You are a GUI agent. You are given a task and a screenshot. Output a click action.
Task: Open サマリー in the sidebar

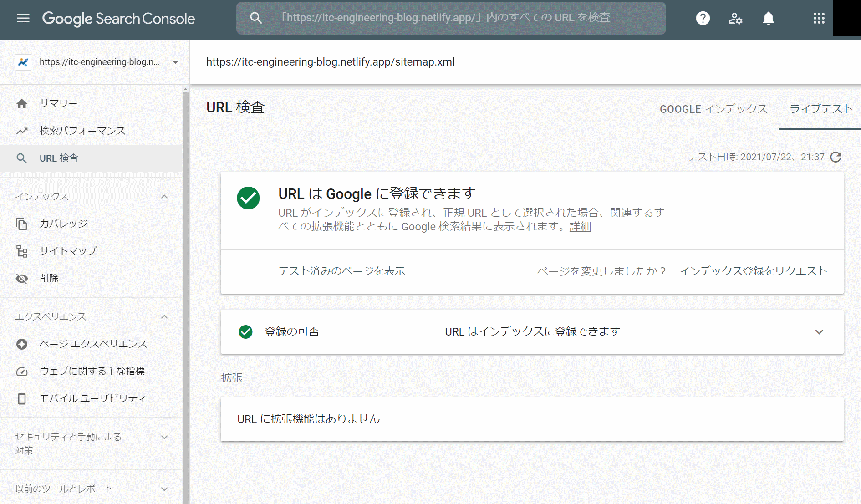click(x=92, y=104)
